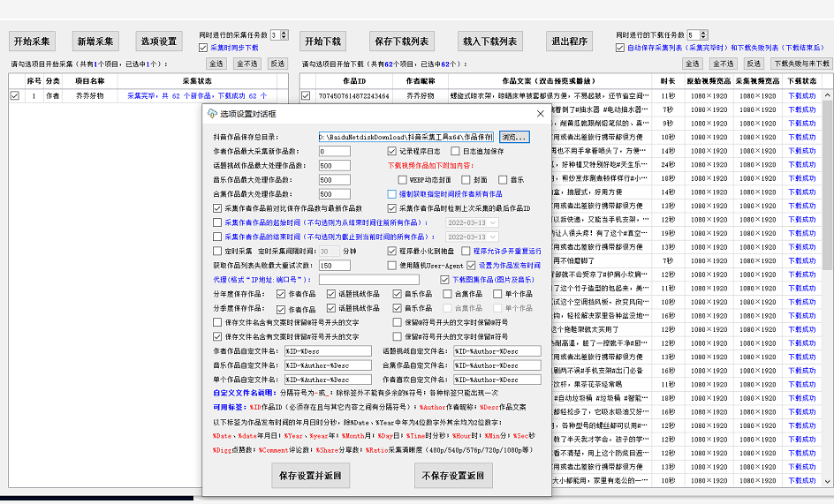Toggle the 采集时同步下载 checkbox
This screenshot has height=504, width=834.
pyautogui.click(x=203, y=48)
